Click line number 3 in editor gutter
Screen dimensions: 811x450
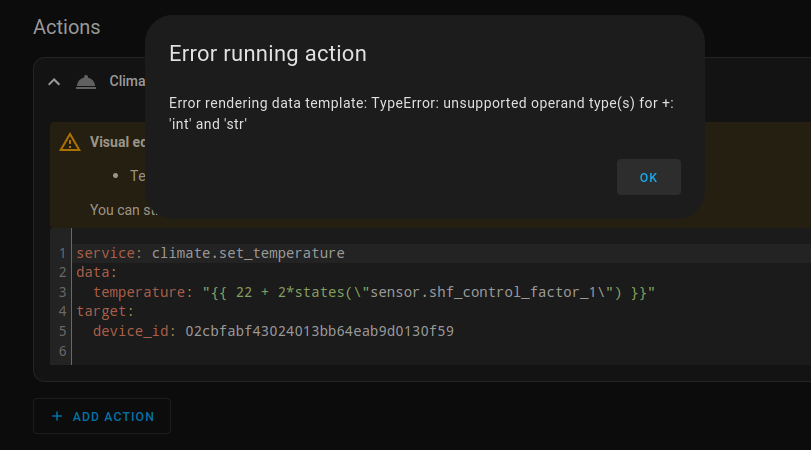point(62,292)
